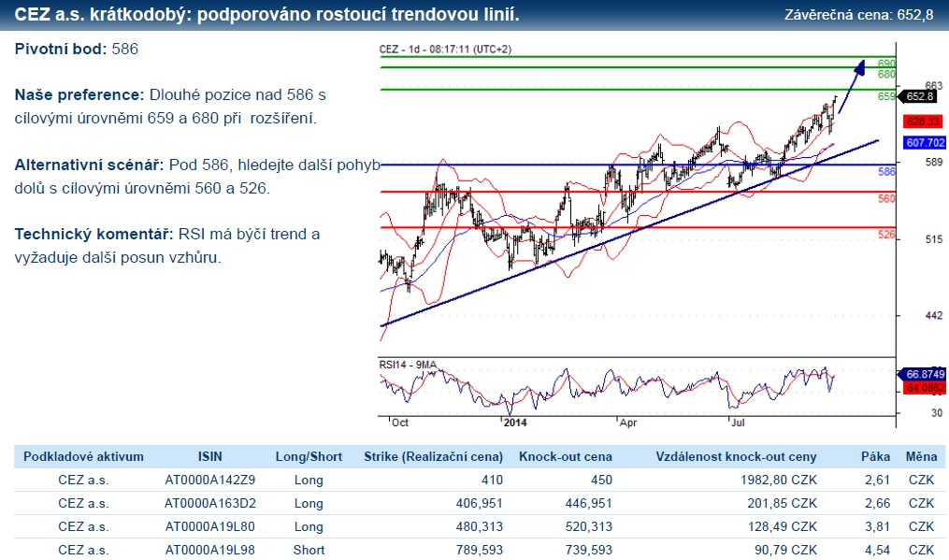Screen dimensions: 949x560
Task: Click the red 64.0862 RSI average tag
Action: (924, 387)
